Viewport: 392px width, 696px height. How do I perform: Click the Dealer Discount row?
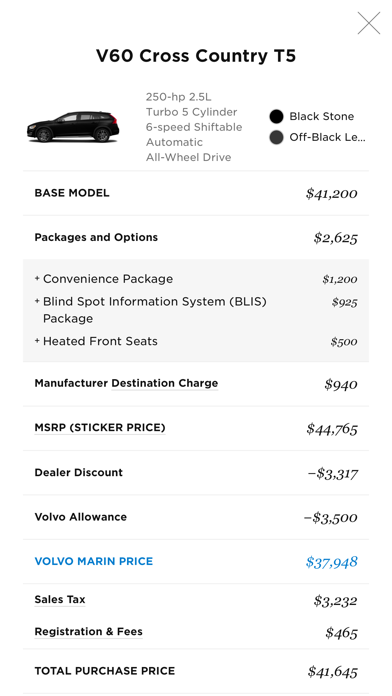pos(196,473)
